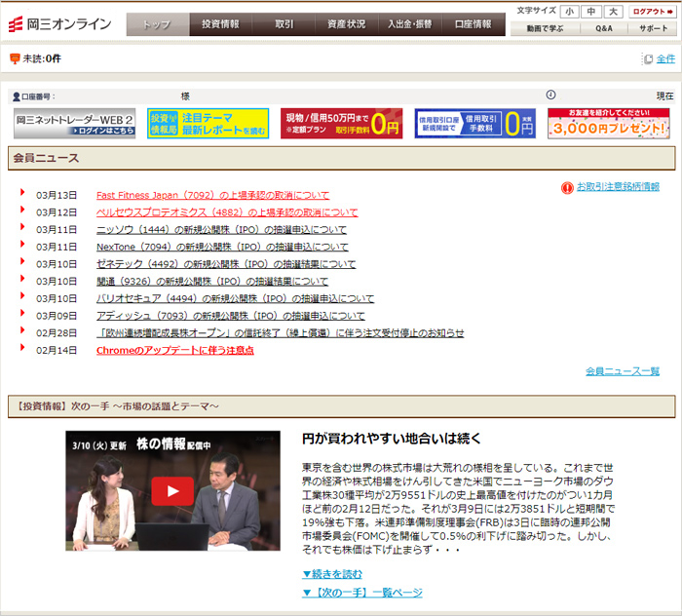Open the 投資情報 menu tab
Screen dimensions: 682x616
point(220,24)
